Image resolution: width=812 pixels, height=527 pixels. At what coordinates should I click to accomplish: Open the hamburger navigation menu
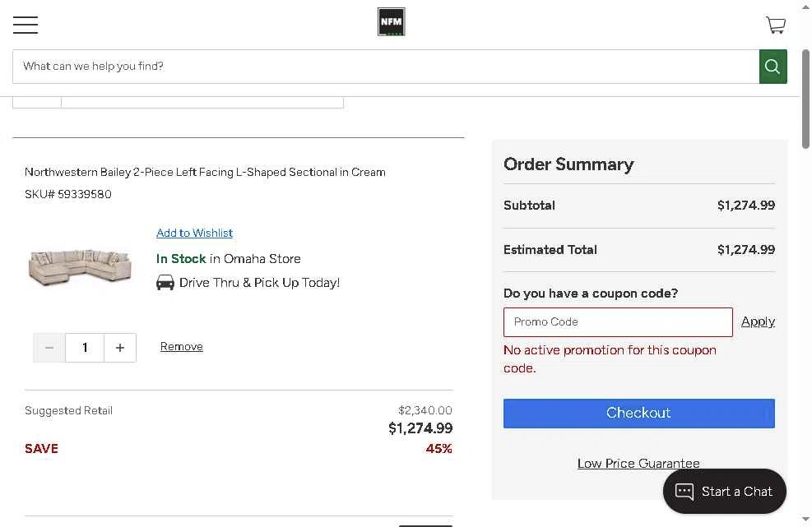tap(26, 25)
